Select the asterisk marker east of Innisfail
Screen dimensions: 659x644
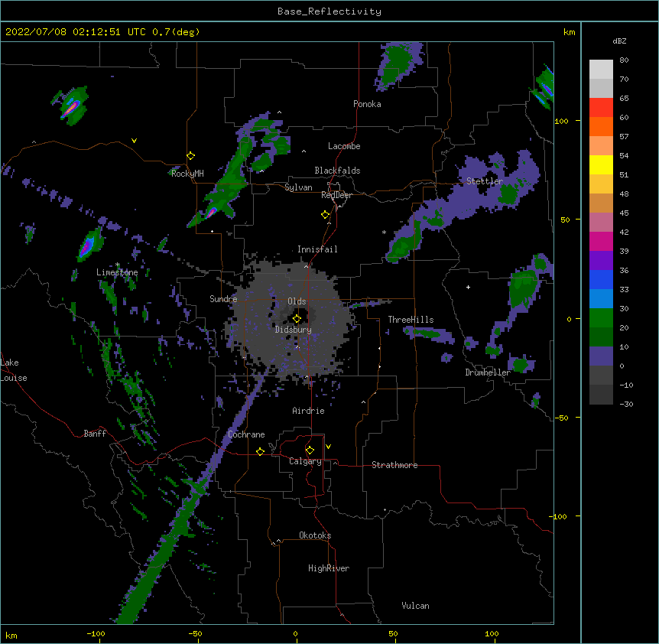point(384,232)
